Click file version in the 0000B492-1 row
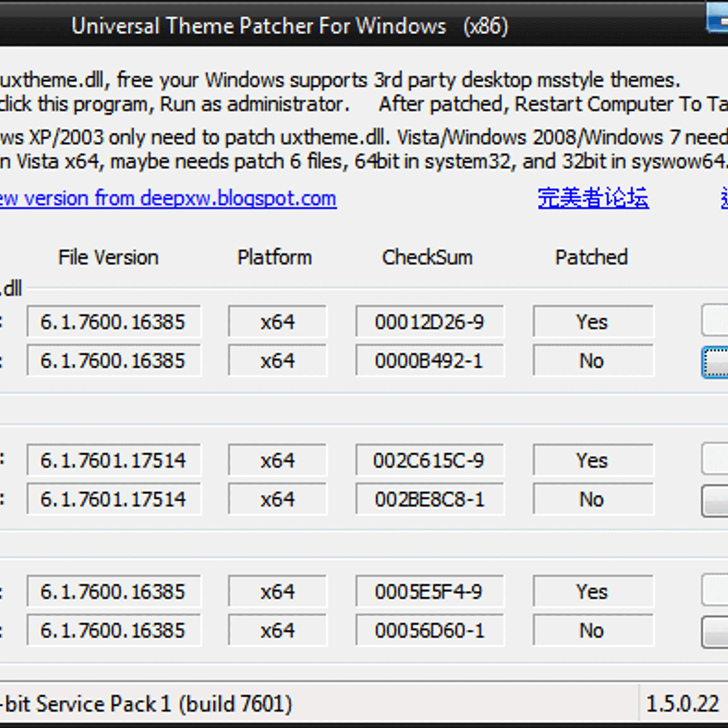 114,361
